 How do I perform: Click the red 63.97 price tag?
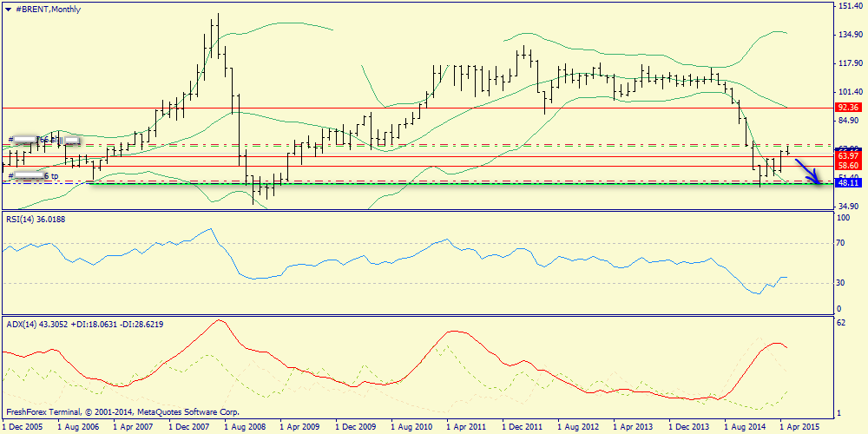pyautogui.click(x=848, y=155)
